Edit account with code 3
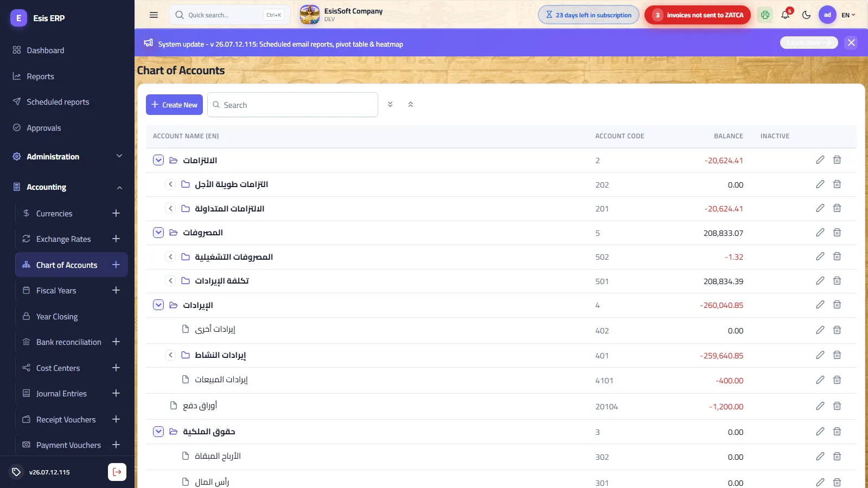This screenshot has width=868, height=488. pos(820,432)
